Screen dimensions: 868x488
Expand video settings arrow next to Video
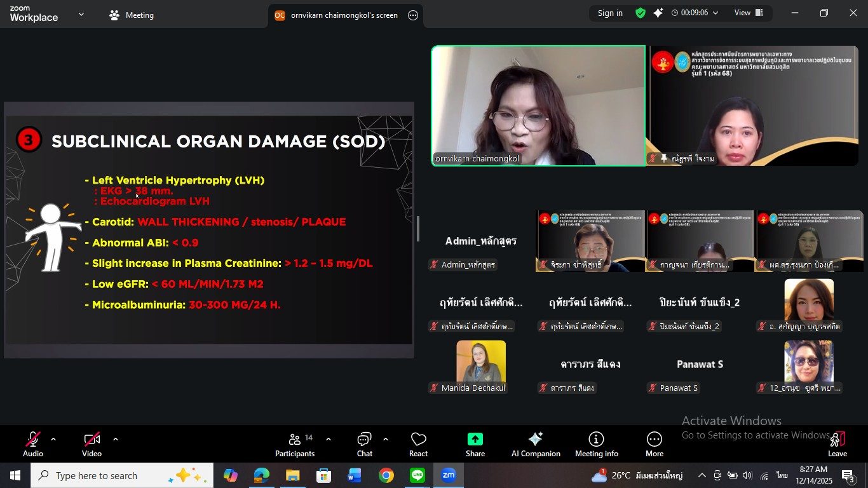(116, 439)
